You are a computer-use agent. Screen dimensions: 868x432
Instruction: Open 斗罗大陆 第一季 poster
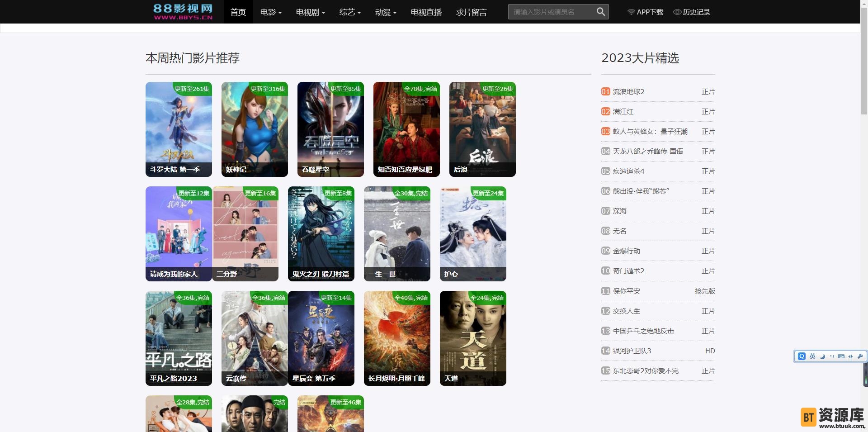[x=179, y=129]
